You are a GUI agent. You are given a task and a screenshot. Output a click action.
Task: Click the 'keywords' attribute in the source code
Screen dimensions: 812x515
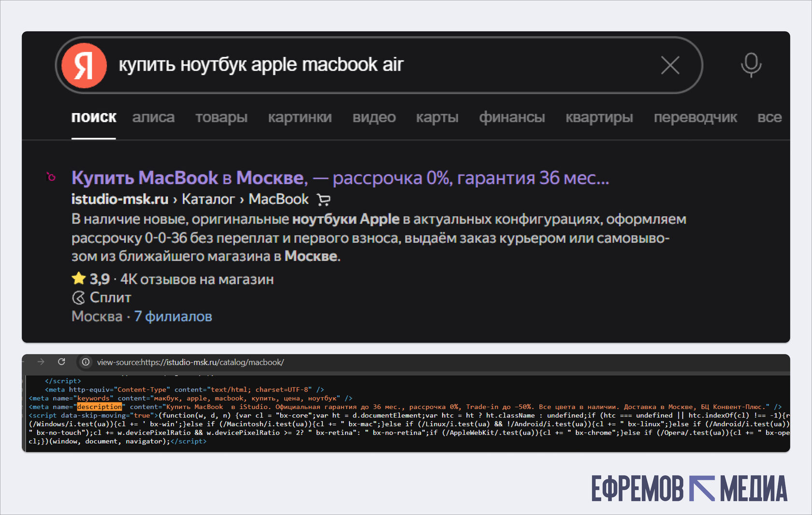93,398
